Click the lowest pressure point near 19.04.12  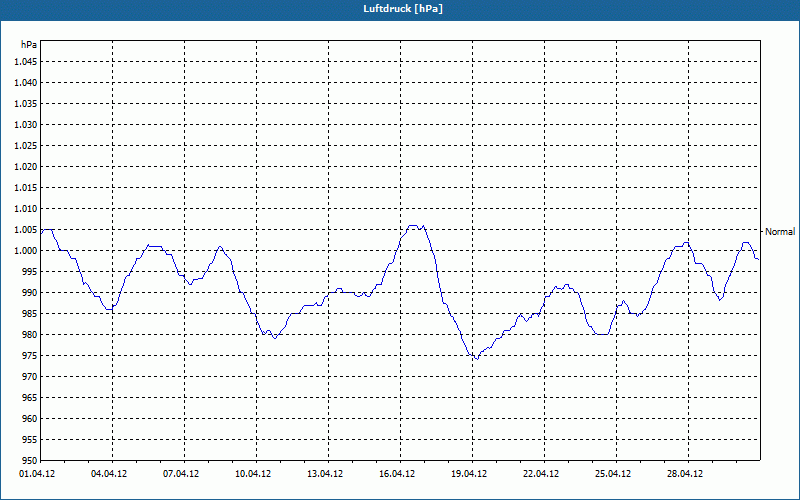477,359
